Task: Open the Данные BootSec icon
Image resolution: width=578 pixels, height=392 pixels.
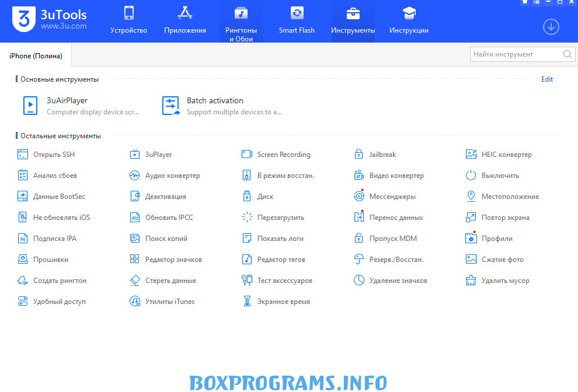Action: click(x=23, y=197)
